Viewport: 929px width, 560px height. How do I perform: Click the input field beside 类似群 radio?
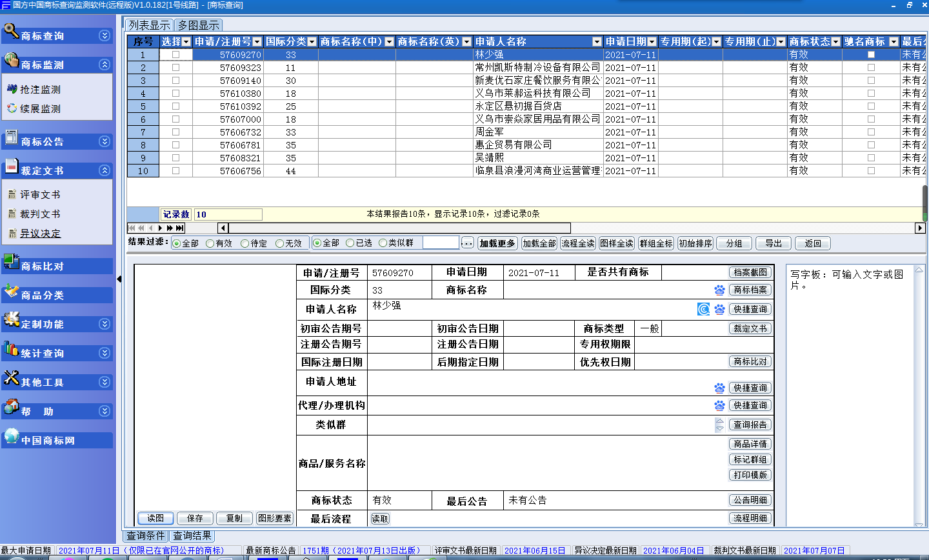tap(441, 243)
